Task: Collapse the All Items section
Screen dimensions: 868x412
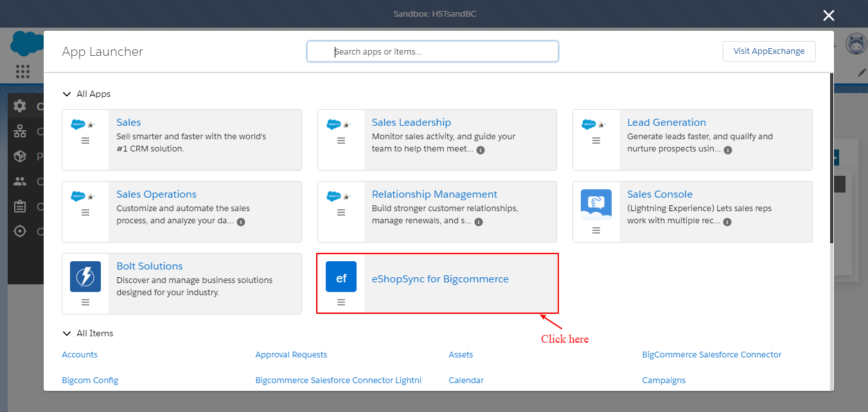Action: coord(67,334)
